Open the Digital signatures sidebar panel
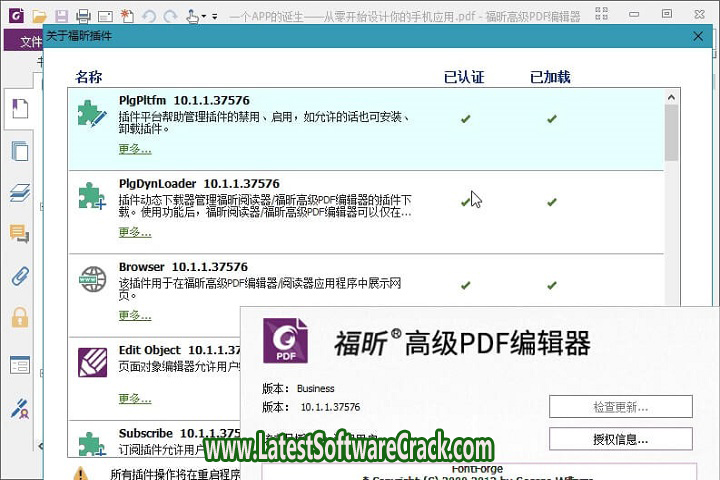This screenshot has height=480, width=720. click(19, 407)
